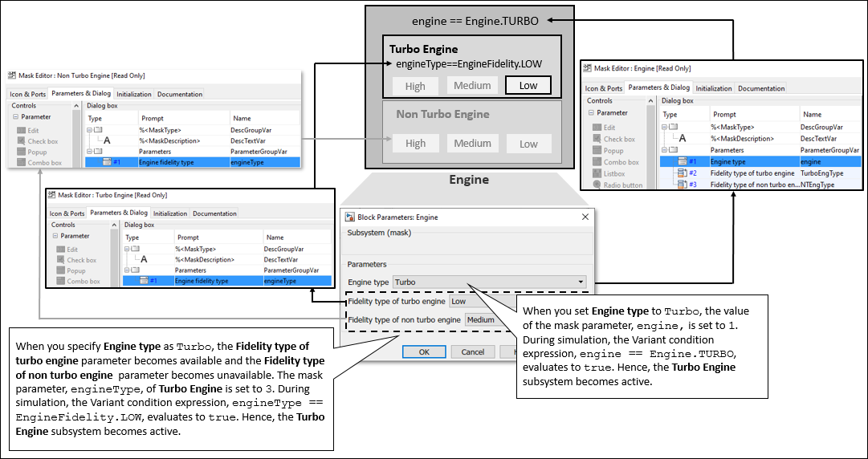The image size is (868, 459).
Task: Open Documentation tab in Non Turbo Engine editor
Action: click(x=180, y=94)
